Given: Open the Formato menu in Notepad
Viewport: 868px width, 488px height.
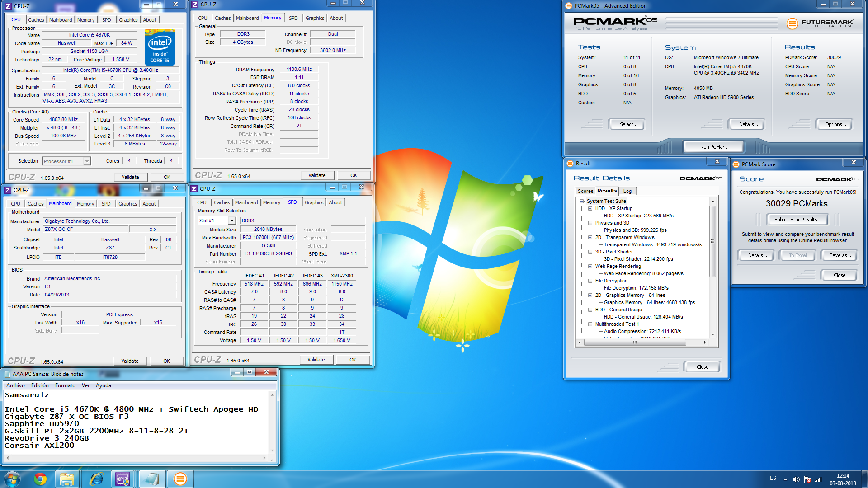Looking at the screenshot, I should pyautogui.click(x=65, y=385).
